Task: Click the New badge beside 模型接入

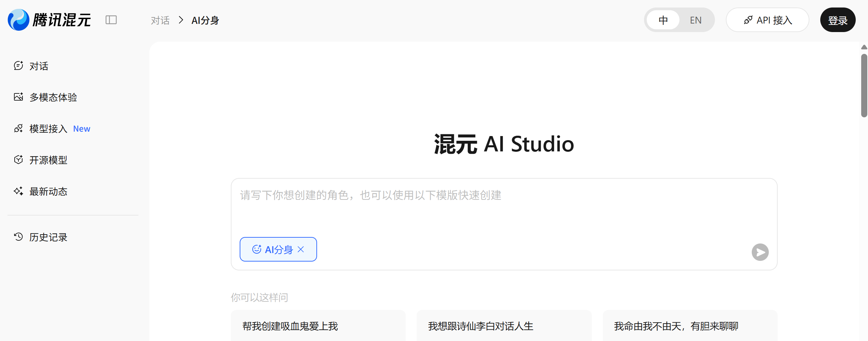Action: tap(82, 129)
